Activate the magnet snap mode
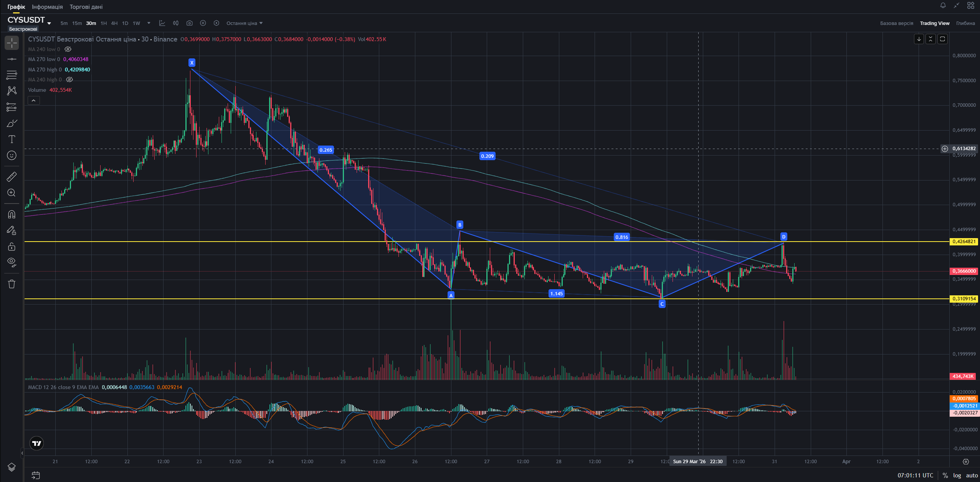This screenshot has width=980, height=482. click(12, 214)
